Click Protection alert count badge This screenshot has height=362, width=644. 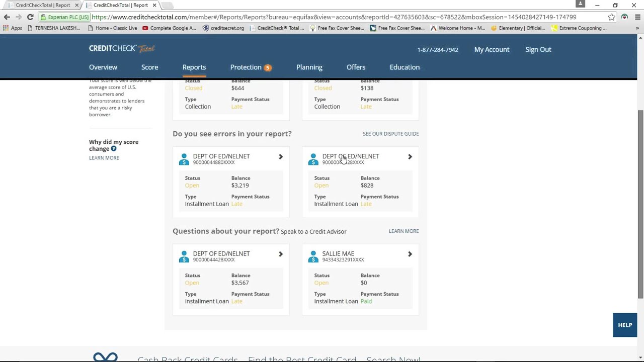pyautogui.click(x=268, y=67)
